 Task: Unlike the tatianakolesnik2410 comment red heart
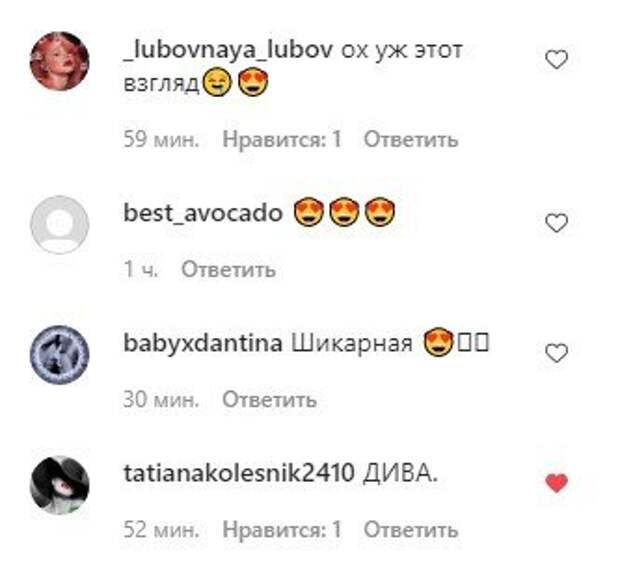click(x=557, y=483)
